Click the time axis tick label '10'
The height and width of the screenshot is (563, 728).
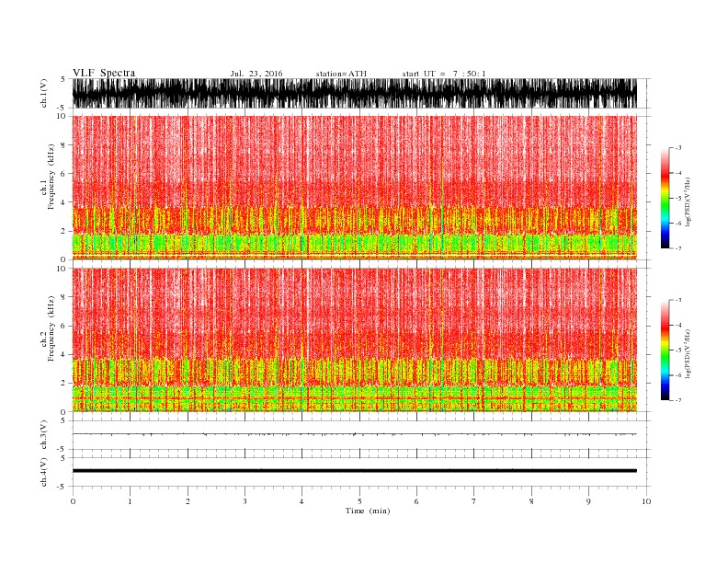[646, 501]
